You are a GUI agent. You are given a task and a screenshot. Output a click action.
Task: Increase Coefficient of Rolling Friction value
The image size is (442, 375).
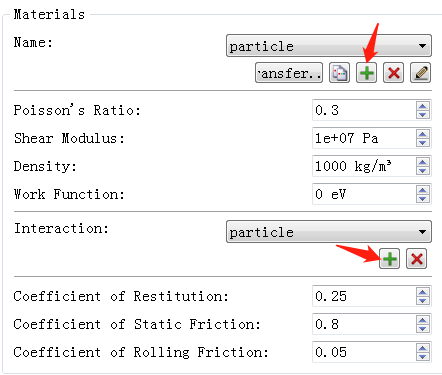(422, 348)
